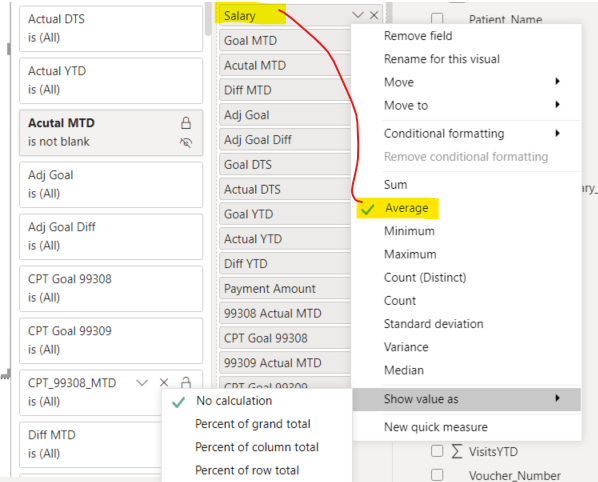Choose Variance aggregation
This screenshot has width=598, height=482.
coord(467,347)
